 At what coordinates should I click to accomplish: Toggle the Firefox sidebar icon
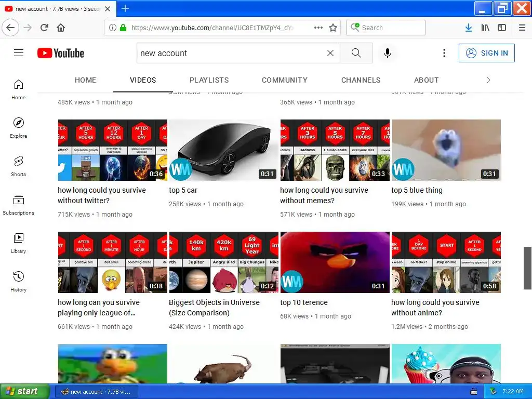click(x=502, y=28)
